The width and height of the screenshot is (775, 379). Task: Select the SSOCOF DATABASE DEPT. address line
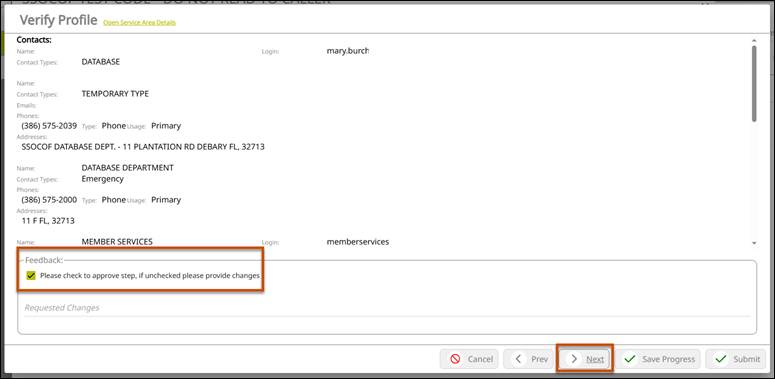coord(143,147)
